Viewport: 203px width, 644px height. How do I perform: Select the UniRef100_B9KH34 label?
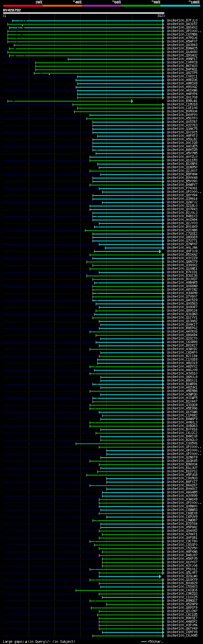[182, 464]
